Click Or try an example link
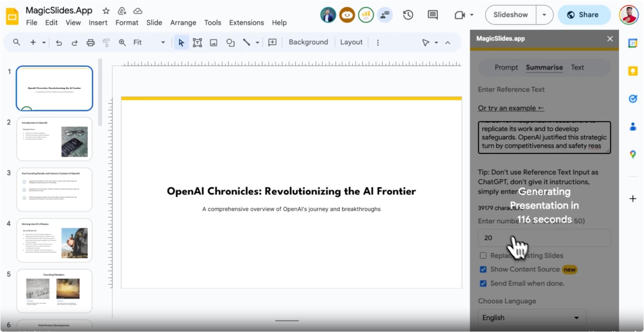Image resolution: width=644 pixels, height=332 pixels. (511, 108)
